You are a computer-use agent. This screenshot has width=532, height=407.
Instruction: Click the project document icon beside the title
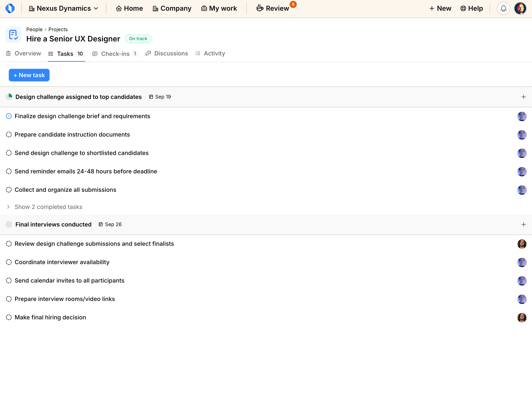(13, 34)
